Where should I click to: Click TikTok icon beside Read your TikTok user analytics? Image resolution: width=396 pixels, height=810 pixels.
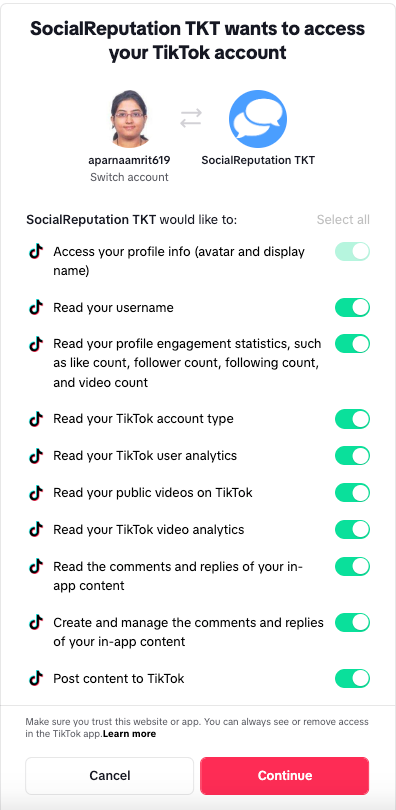36,456
